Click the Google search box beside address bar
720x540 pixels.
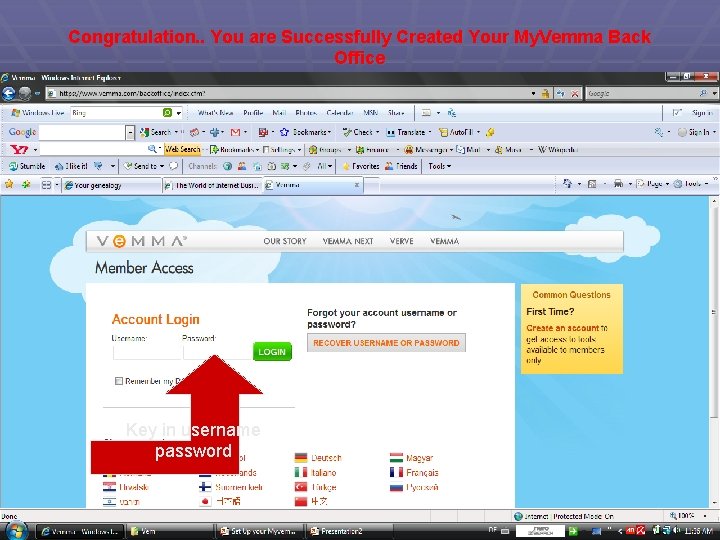pos(641,94)
